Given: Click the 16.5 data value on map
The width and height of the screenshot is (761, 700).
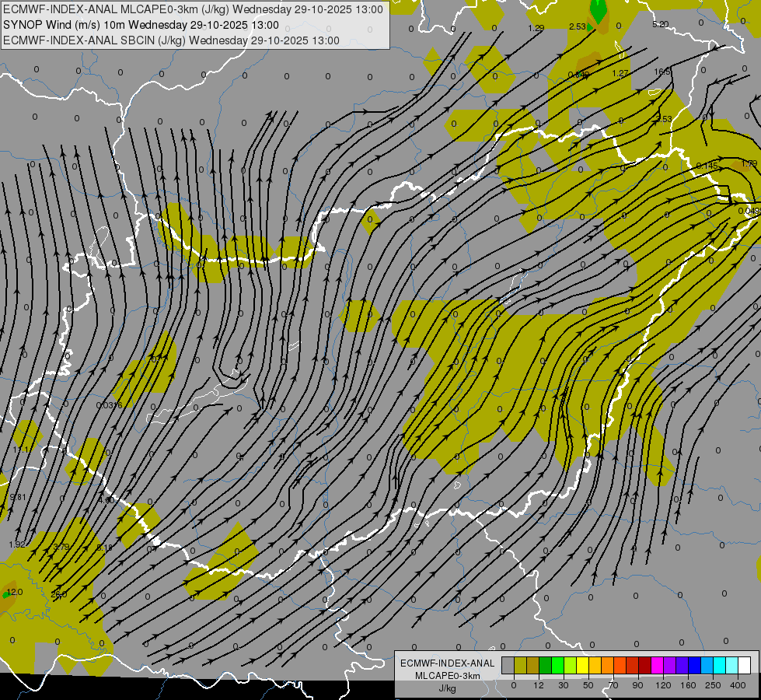Looking at the screenshot, I should [x=662, y=72].
